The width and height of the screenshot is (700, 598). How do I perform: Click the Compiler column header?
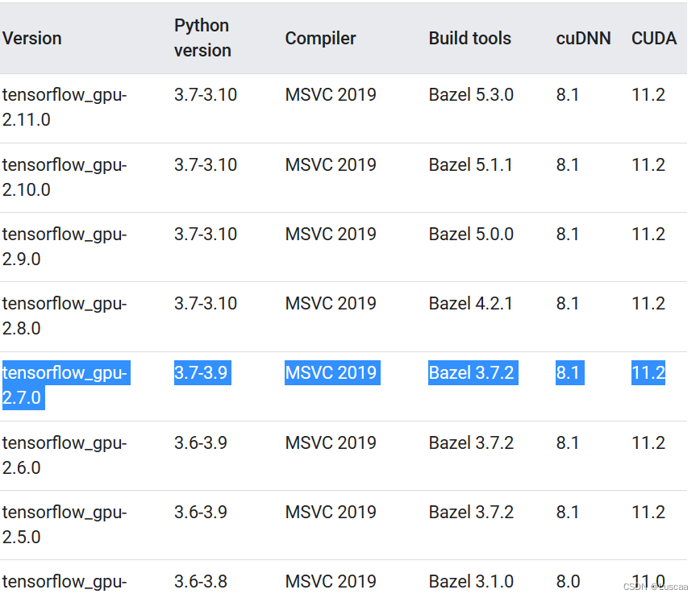pos(320,39)
